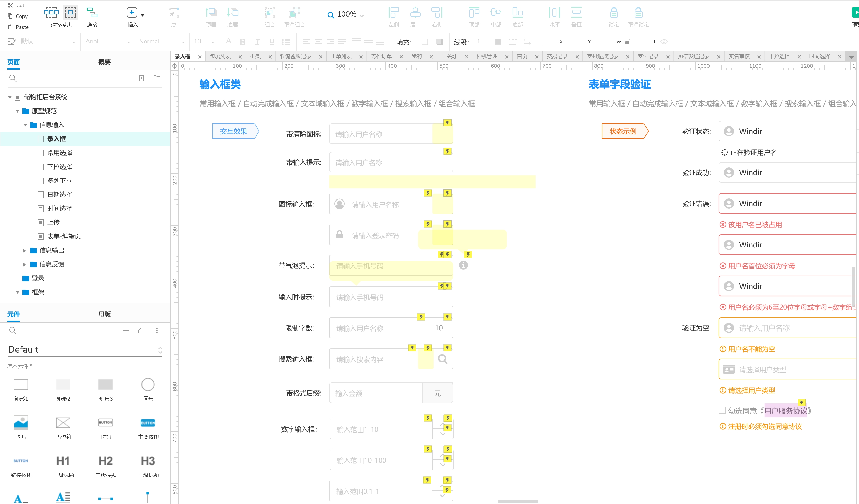Click the 填充 color swatch in toolbar
Viewport: 859px width, 504px height.
pos(424,41)
